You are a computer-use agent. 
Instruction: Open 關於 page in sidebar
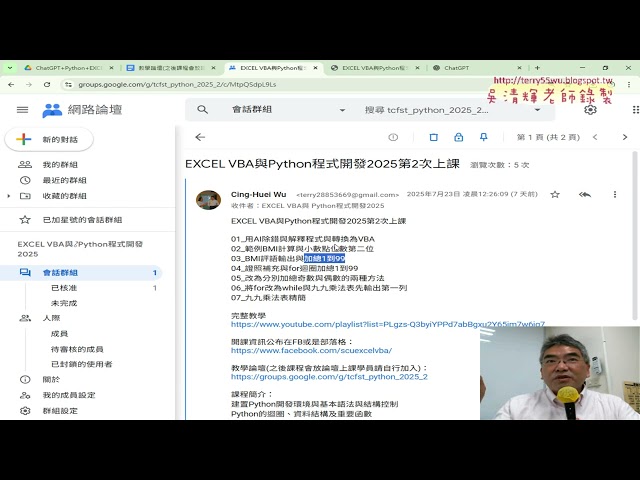tap(51, 380)
